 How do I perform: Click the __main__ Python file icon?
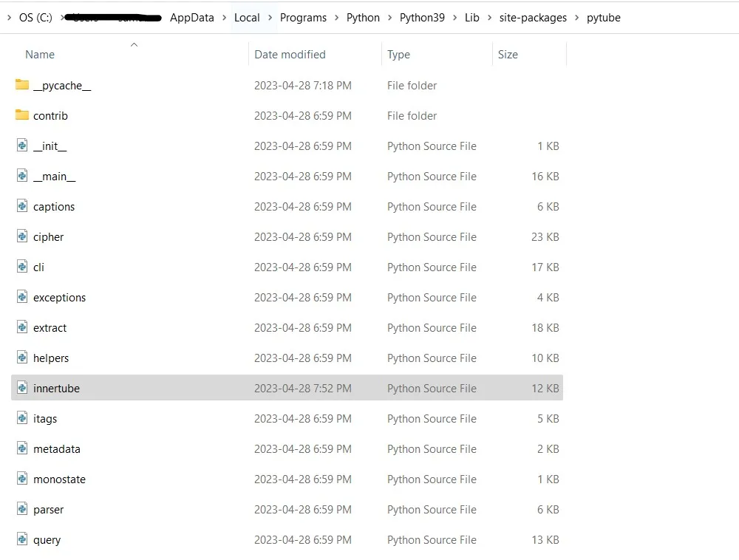click(x=22, y=176)
